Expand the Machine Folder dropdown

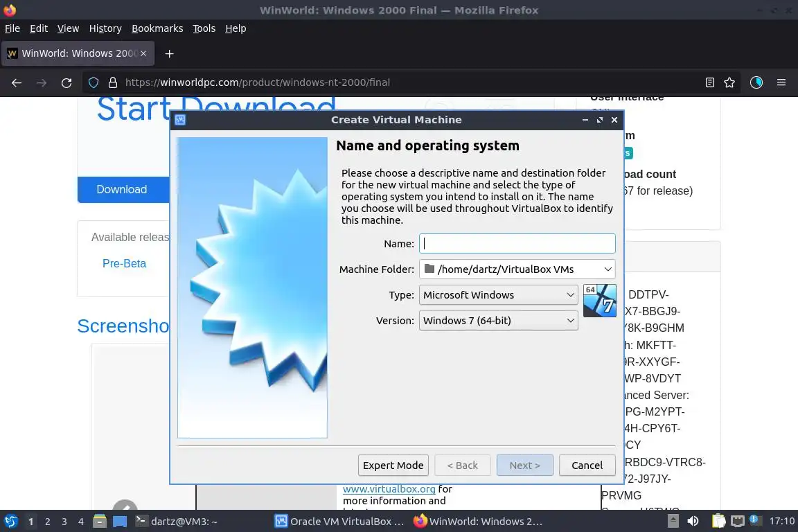coord(517,269)
